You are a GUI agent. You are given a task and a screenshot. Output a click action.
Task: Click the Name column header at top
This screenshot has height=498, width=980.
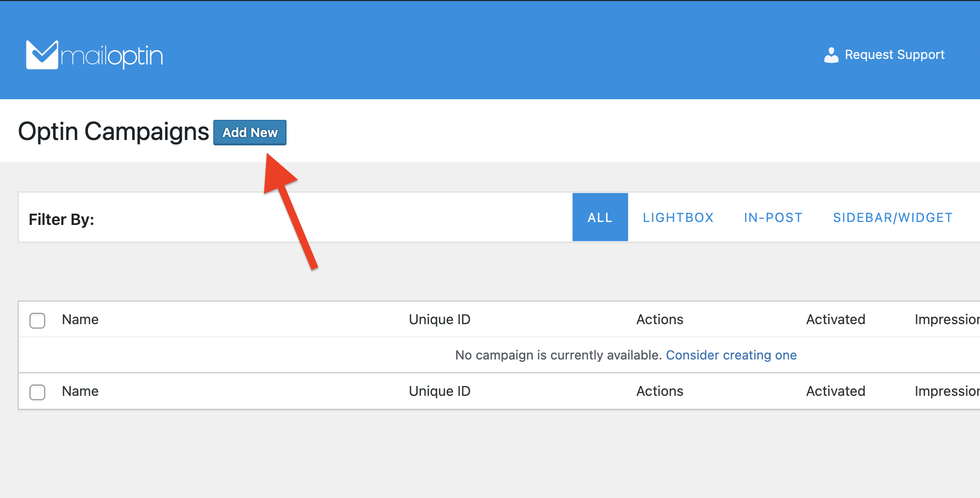[80, 320]
